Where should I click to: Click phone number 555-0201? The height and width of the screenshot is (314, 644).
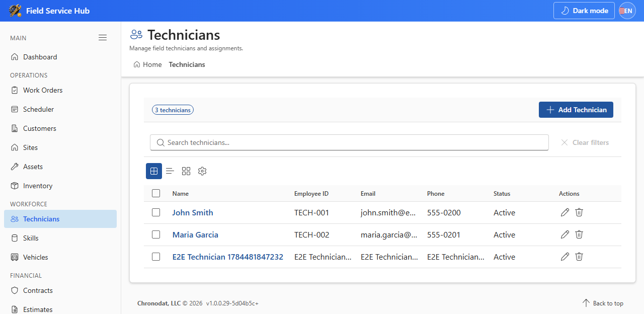point(444,234)
